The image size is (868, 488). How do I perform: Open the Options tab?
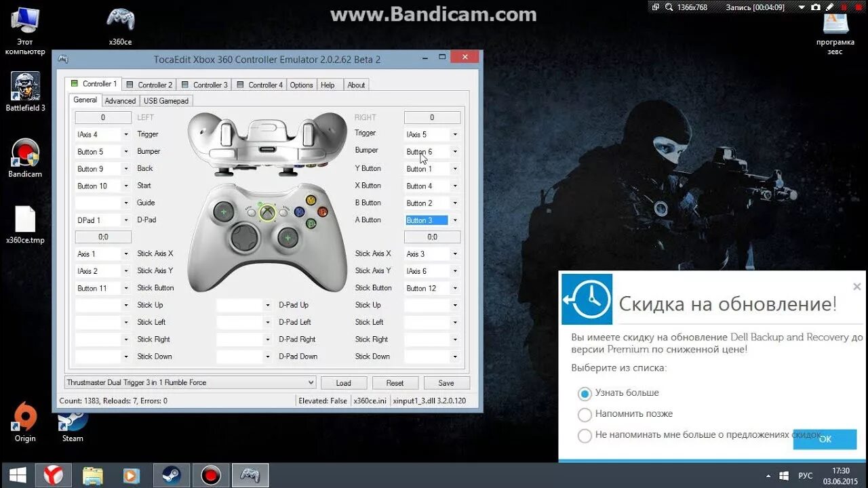pyautogui.click(x=301, y=85)
